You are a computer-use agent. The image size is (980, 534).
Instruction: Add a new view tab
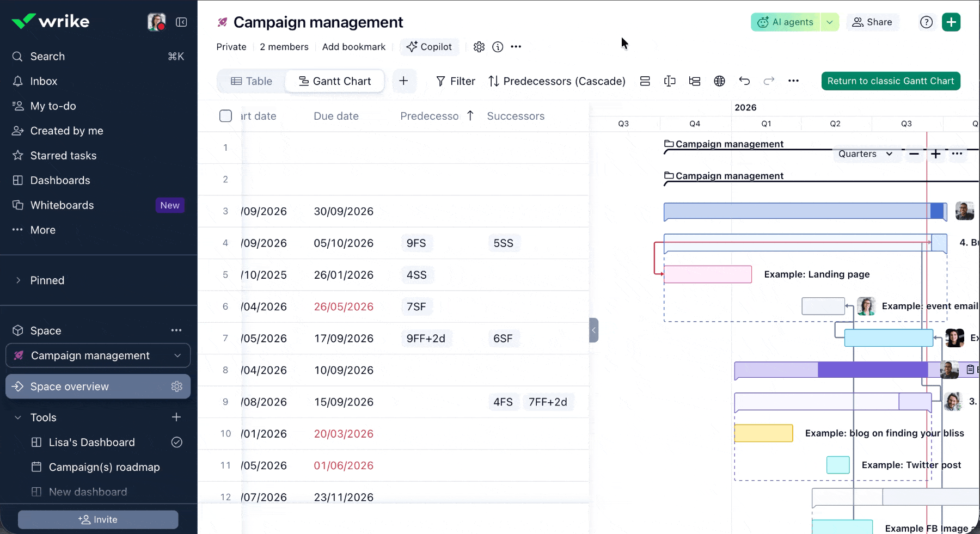pyautogui.click(x=404, y=81)
